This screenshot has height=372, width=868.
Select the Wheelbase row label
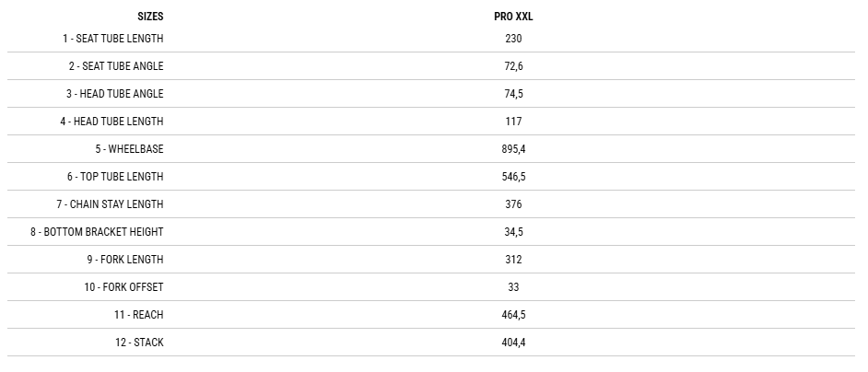tap(129, 149)
